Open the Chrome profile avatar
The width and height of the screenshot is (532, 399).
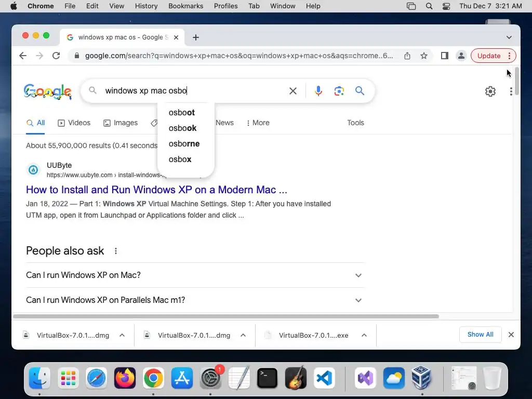pyautogui.click(x=461, y=56)
